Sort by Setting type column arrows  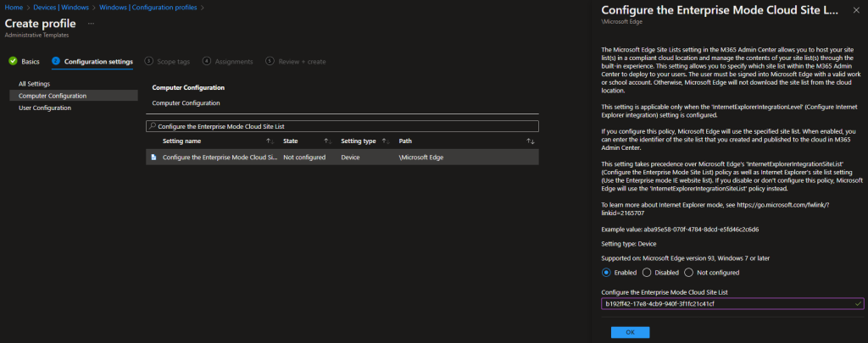[x=386, y=141]
